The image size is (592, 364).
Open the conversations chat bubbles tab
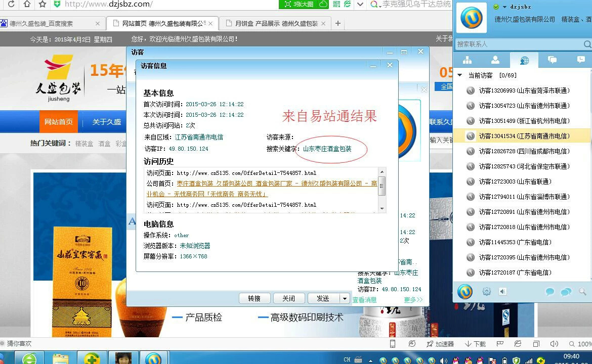(553, 60)
